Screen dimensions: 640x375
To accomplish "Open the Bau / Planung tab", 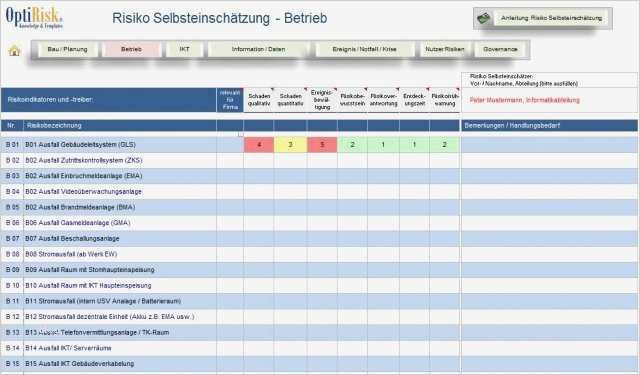I will pyautogui.click(x=67, y=49).
